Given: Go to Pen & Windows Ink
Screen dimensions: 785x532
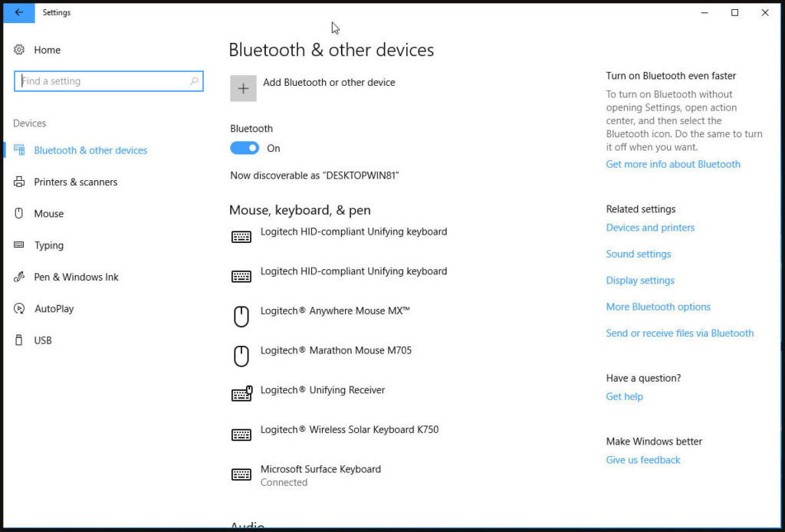Looking at the screenshot, I should tap(76, 277).
